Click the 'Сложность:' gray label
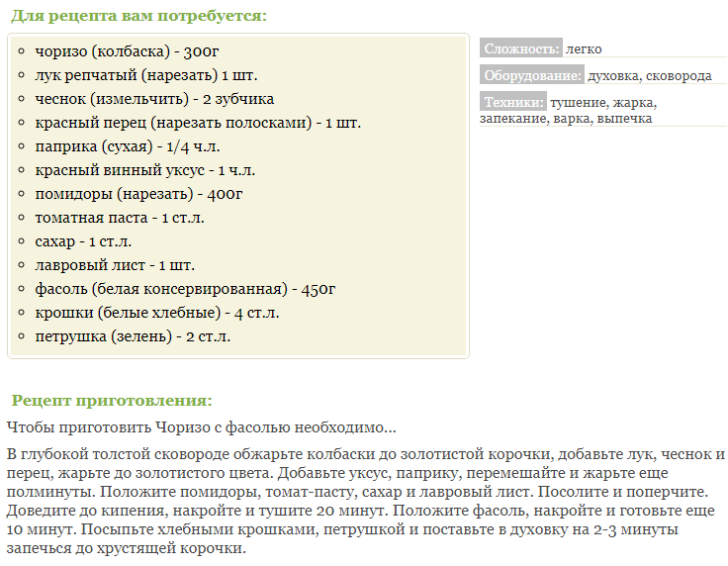The height and width of the screenshot is (566, 728). [520, 48]
